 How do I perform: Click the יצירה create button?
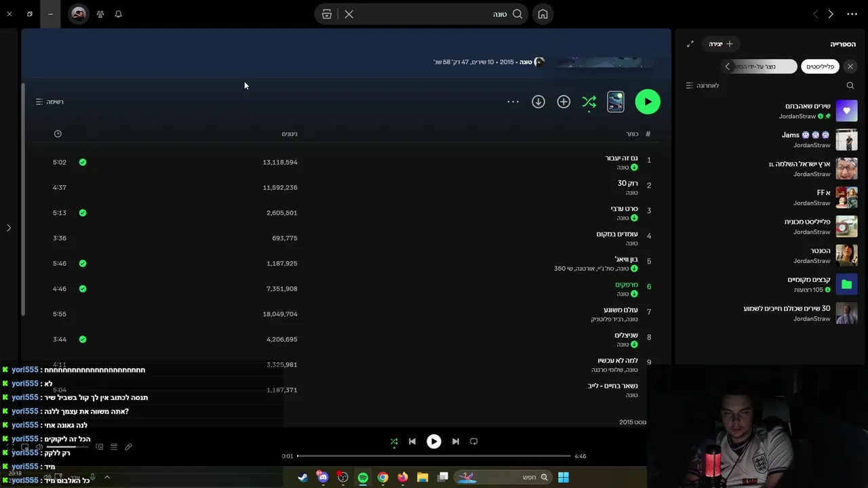point(720,44)
